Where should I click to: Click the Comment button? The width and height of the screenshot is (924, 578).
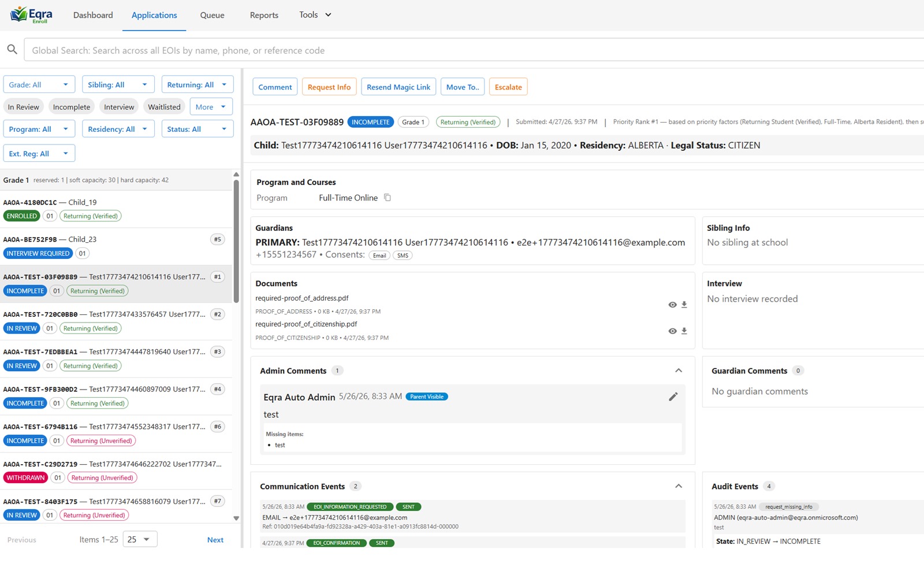(x=275, y=87)
